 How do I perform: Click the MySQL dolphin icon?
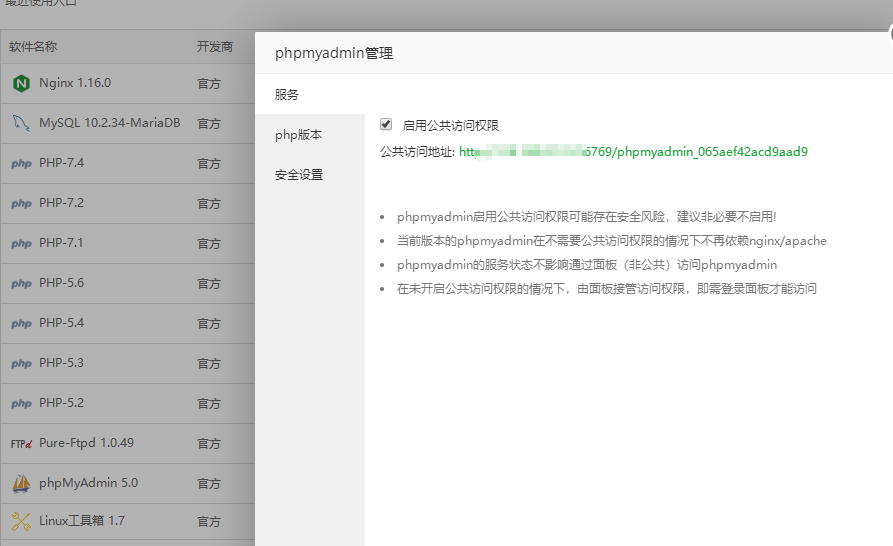point(21,123)
